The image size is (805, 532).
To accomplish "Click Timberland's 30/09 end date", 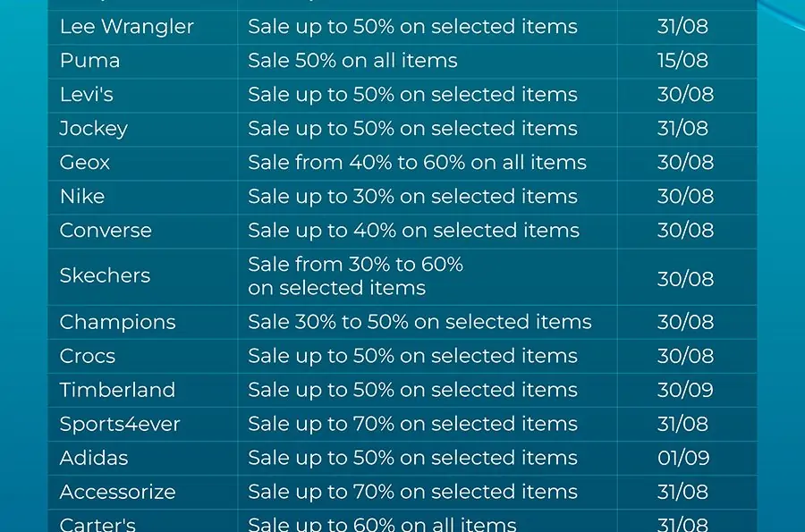I will point(685,390).
